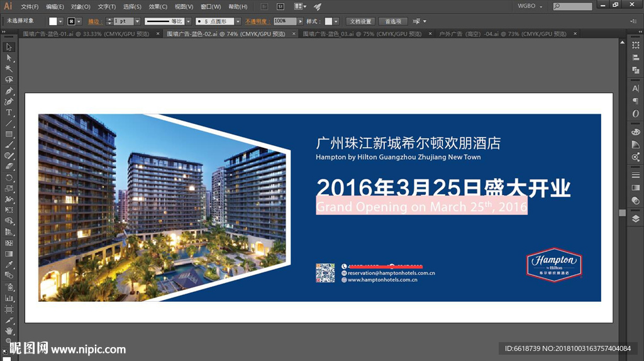644x361 pixels.
Task: Open the Color palette panel icon
Action: [635, 132]
